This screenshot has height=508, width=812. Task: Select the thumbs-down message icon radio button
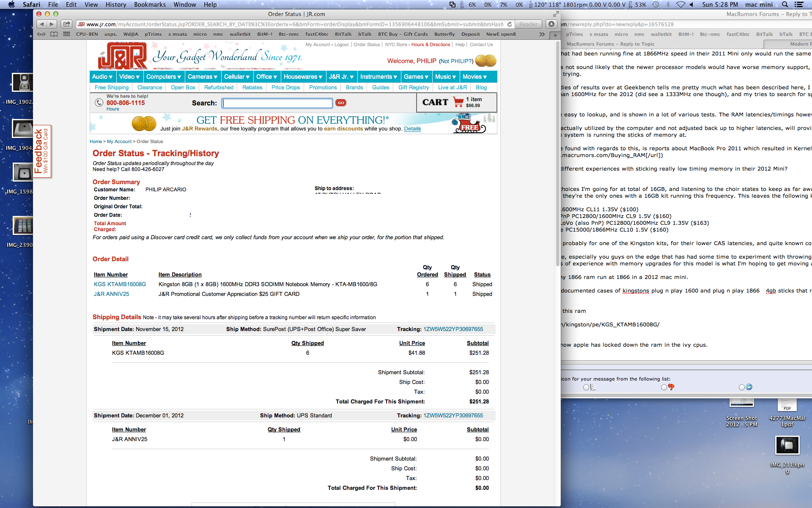point(664,387)
